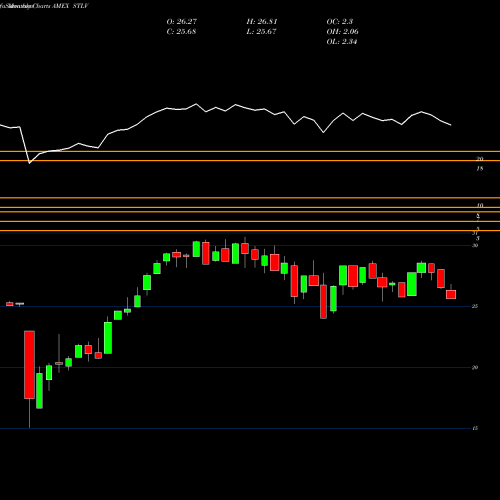Screen dimensions: 500x500
Task: Click the 15 price axis label
Action: (475, 428)
